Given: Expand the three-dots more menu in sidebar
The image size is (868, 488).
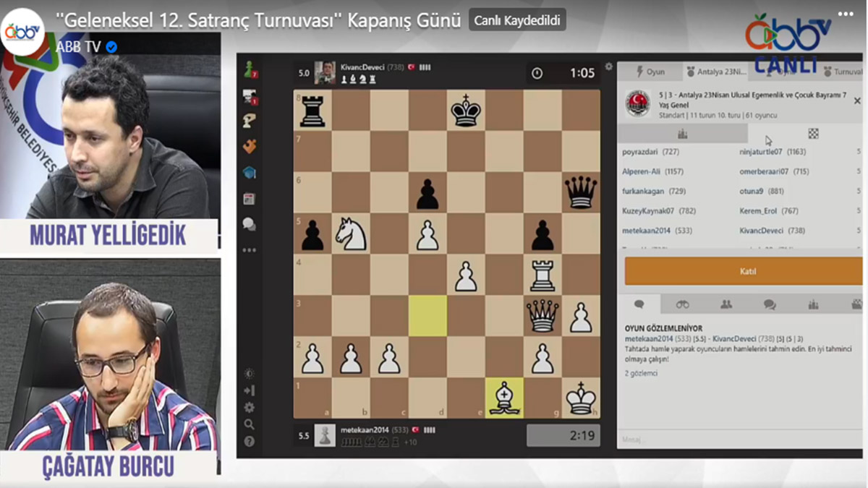Looking at the screenshot, I should coord(250,250).
